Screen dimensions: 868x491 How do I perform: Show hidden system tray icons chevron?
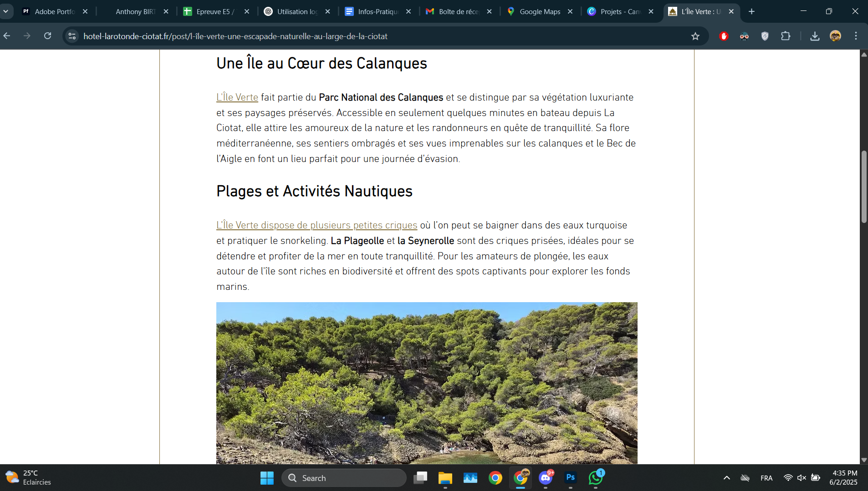[727, 478]
